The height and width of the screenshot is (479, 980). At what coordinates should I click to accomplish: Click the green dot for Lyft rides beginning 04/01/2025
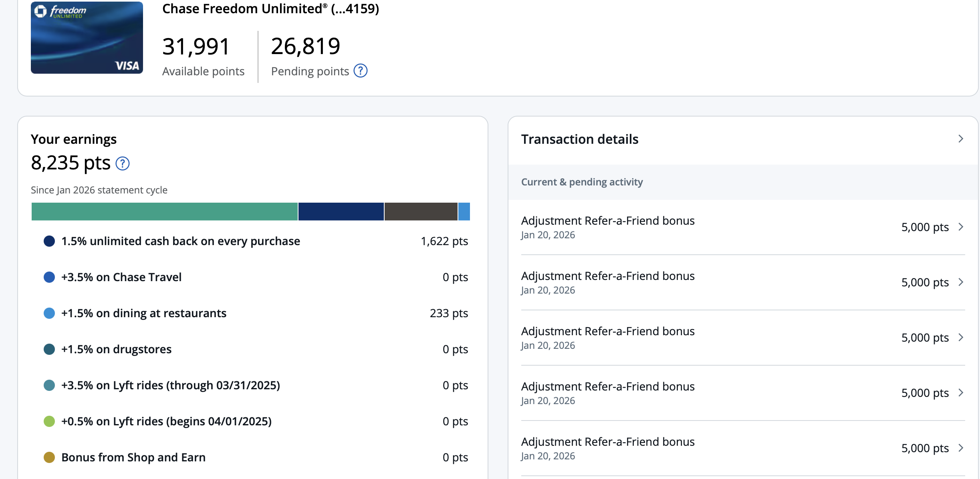coord(49,421)
